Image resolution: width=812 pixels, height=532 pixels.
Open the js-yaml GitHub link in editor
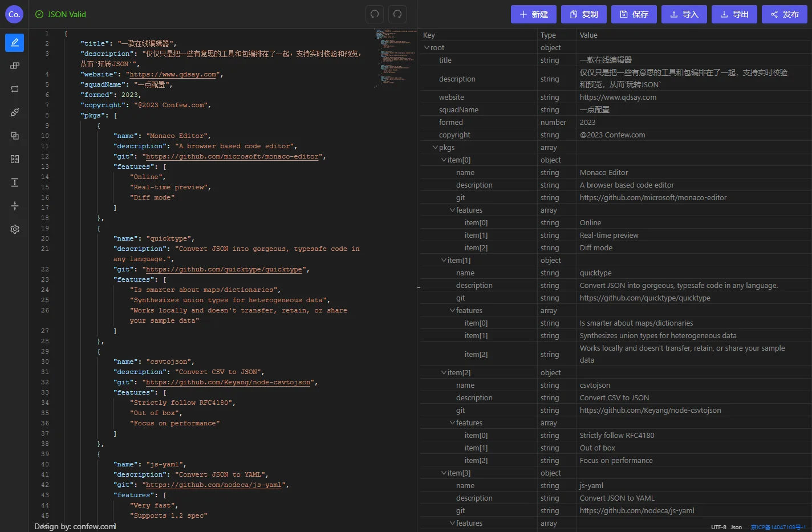pos(214,485)
